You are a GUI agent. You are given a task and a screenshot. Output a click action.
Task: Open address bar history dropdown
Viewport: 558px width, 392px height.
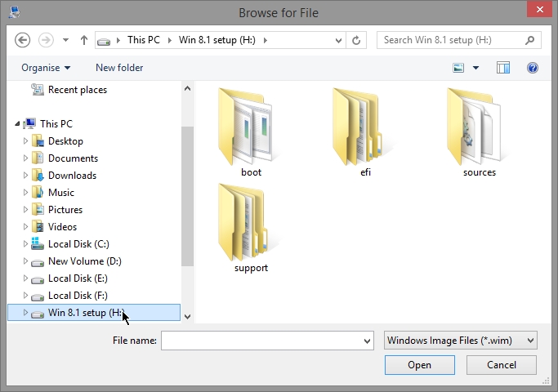tap(338, 41)
